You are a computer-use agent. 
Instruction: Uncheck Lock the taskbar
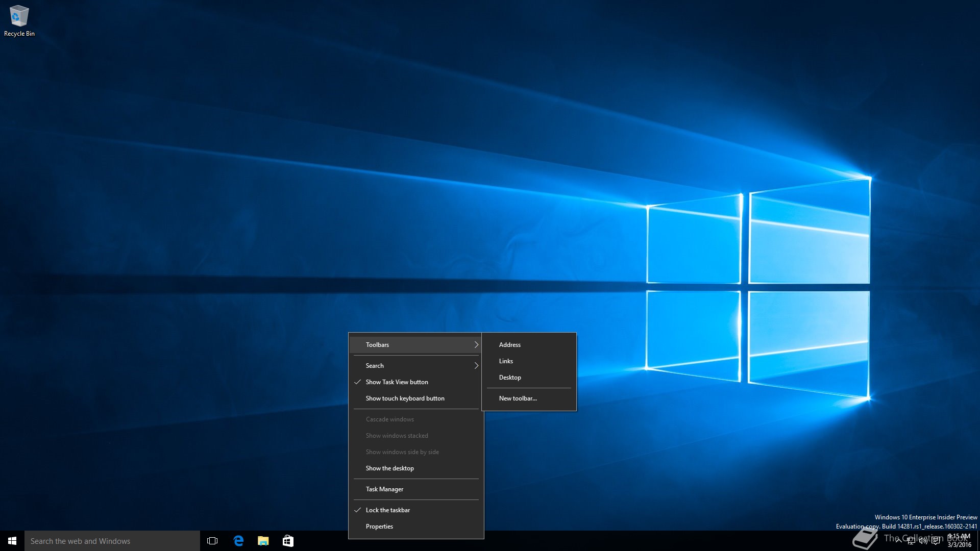click(x=416, y=510)
